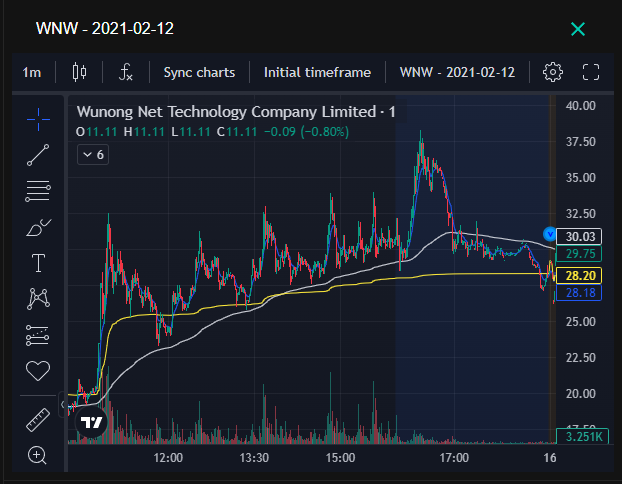Click the 17:00 time axis label
The height and width of the screenshot is (484, 622).
[x=454, y=458]
